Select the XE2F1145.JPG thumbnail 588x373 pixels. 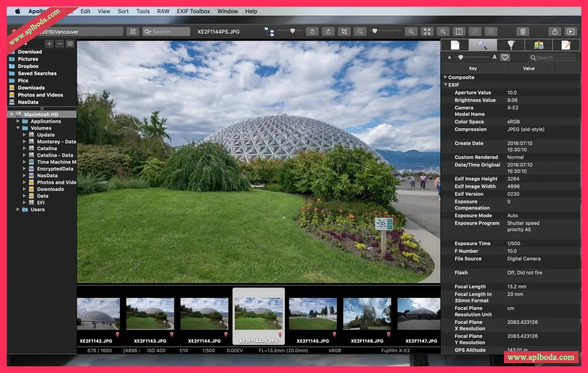pos(313,314)
